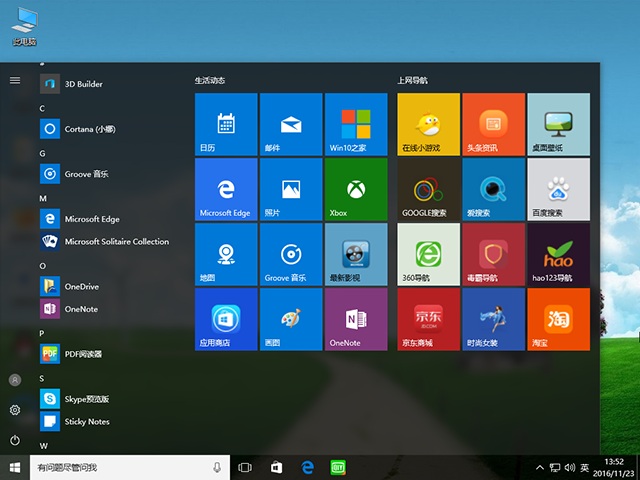This screenshot has height=480, width=640.
Task: Switch the 英 input language indicator
Action: (583, 467)
